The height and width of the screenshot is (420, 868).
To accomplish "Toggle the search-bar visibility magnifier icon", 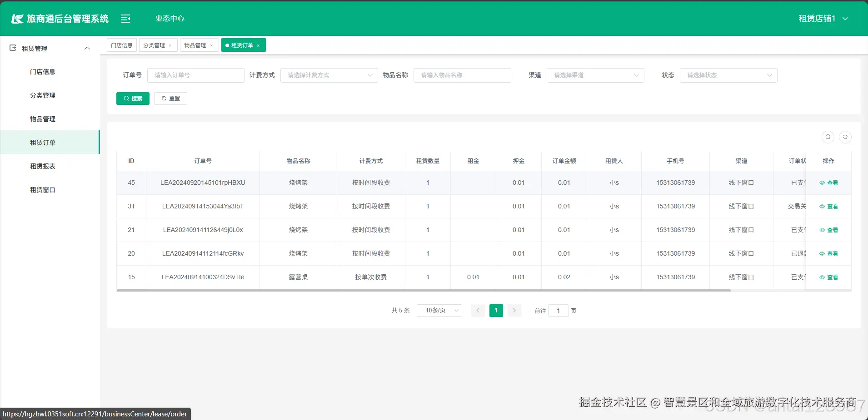I will click(x=828, y=137).
